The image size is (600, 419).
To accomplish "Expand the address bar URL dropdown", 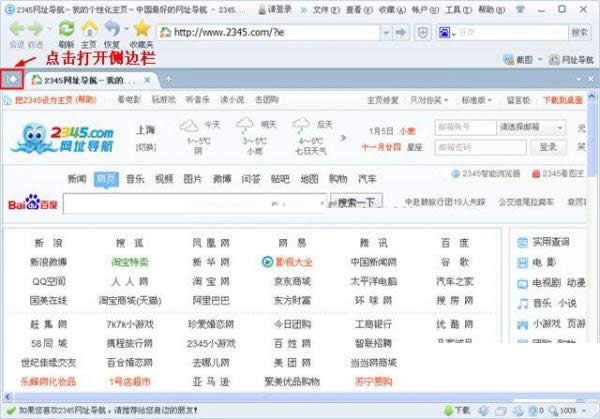I will pos(386,33).
